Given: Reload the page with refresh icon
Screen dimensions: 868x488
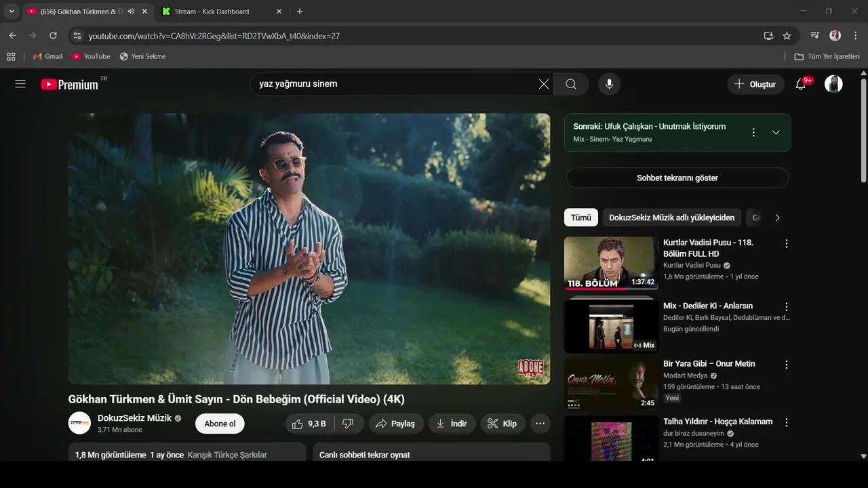Looking at the screenshot, I should (x=53, y=35).
